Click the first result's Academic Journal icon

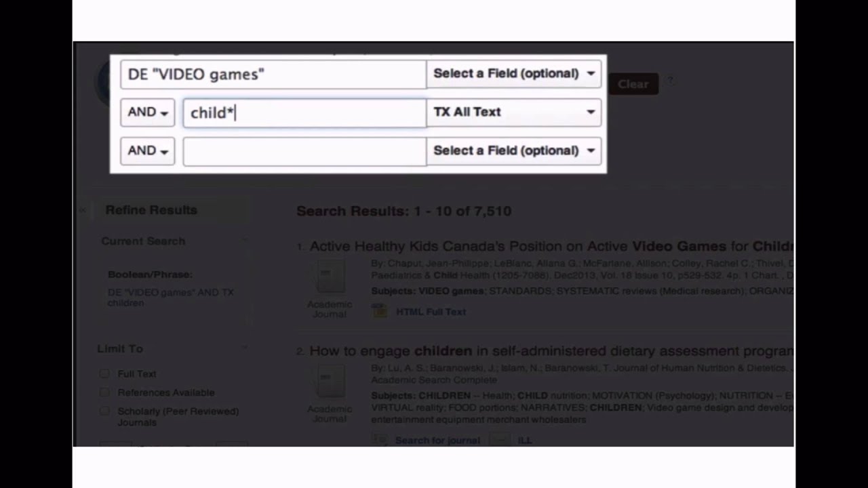pos(329,278)
